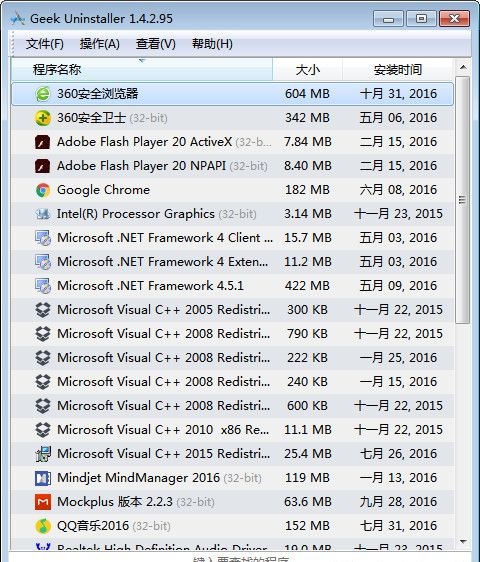Click the 一月 25, 2016 date cell
The height and width of the screenshot is (562, 480).
398,358
